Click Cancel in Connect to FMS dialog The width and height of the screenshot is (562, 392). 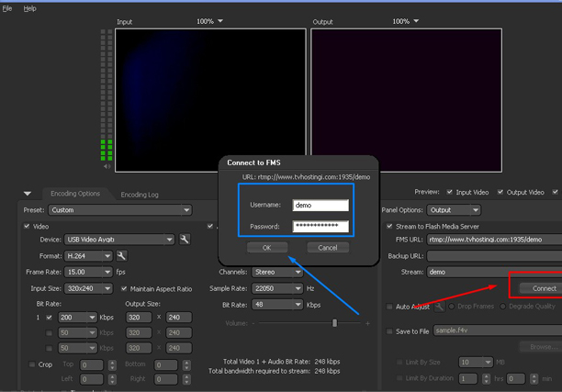point(328,248)
